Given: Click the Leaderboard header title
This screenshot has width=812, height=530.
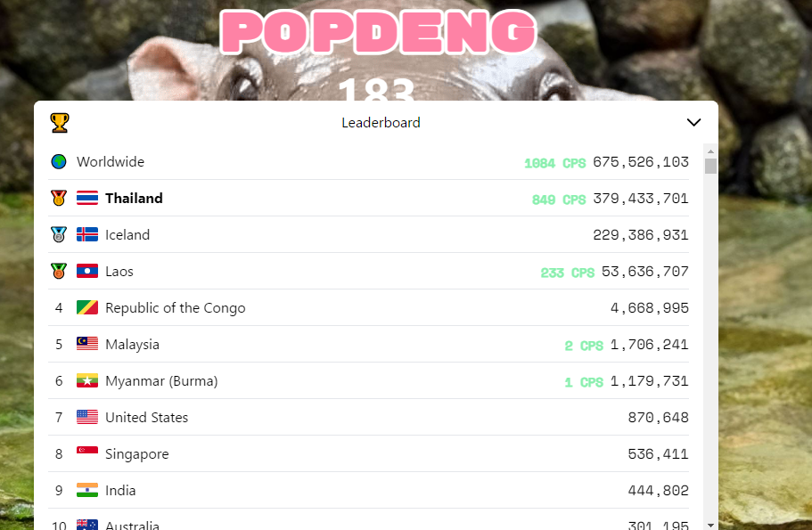Looking at the screenshot, I should tap(381, 123).
